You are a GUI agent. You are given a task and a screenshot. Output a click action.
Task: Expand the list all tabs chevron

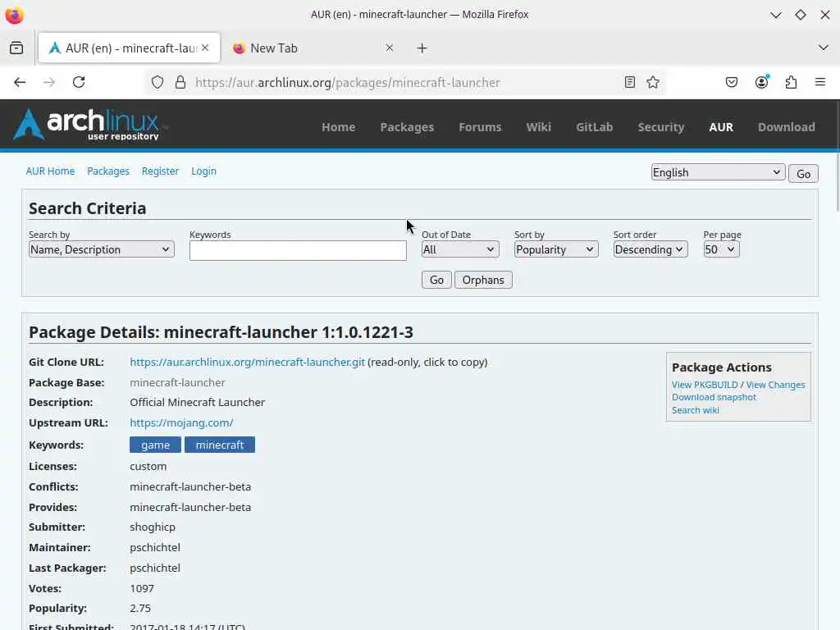pyautogui.click(x=824, y=48)
